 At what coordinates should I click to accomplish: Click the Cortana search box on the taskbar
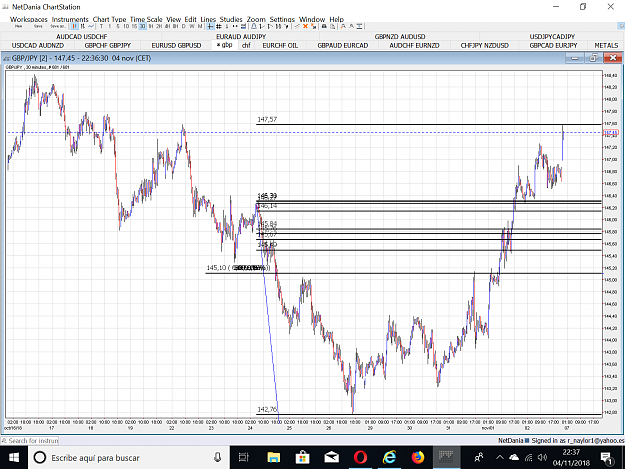pyautogui.click(x=128, y=457)
